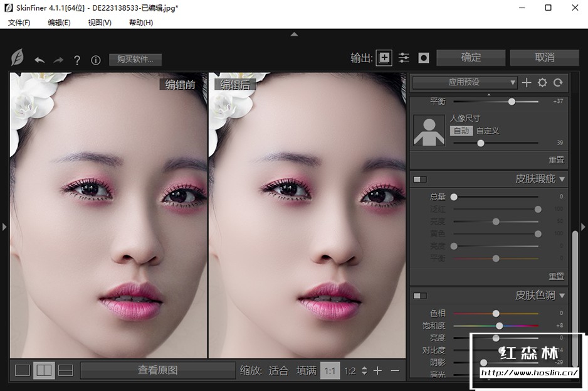Click 重置 under 皮肤瑕疵 section
588x391 pixels.
point(556,276)
